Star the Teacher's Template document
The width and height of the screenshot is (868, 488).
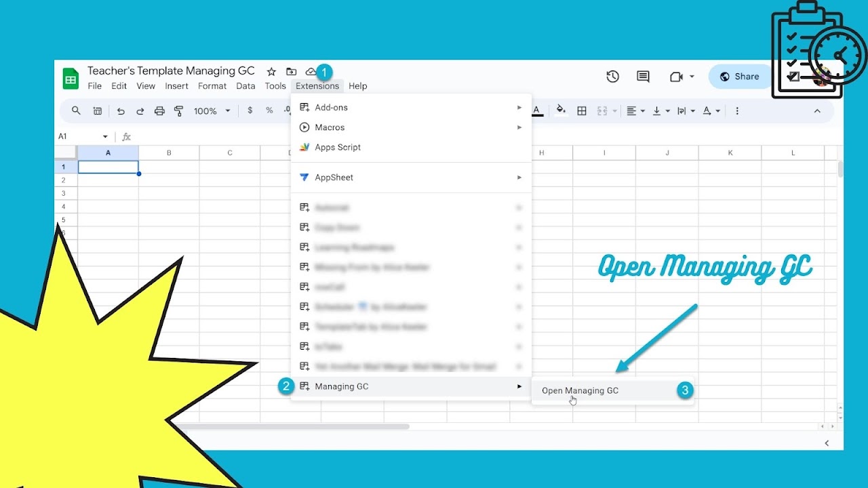(271, 72)
